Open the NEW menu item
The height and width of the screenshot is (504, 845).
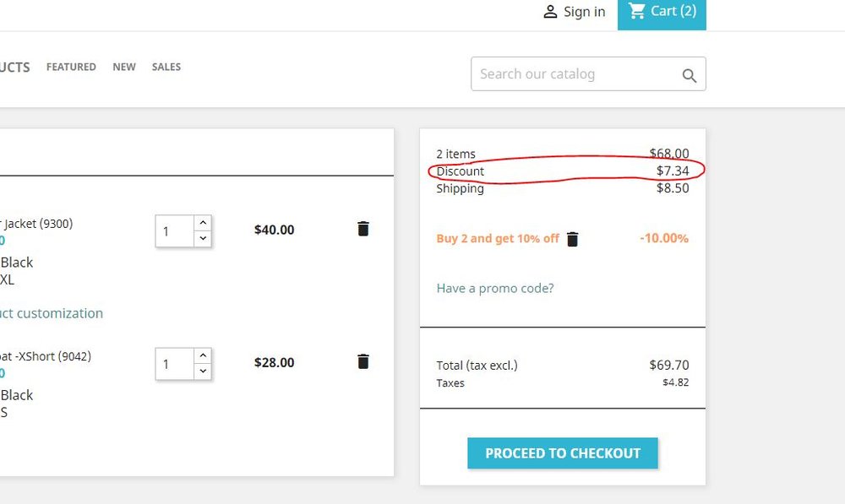point(124,67)
